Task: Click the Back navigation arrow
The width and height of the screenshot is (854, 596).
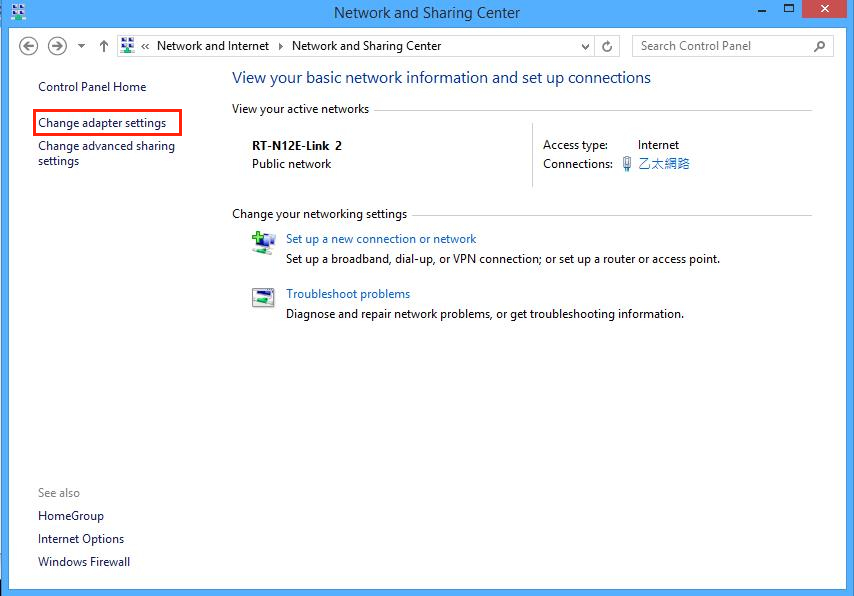Action: [x=29, y=46]
